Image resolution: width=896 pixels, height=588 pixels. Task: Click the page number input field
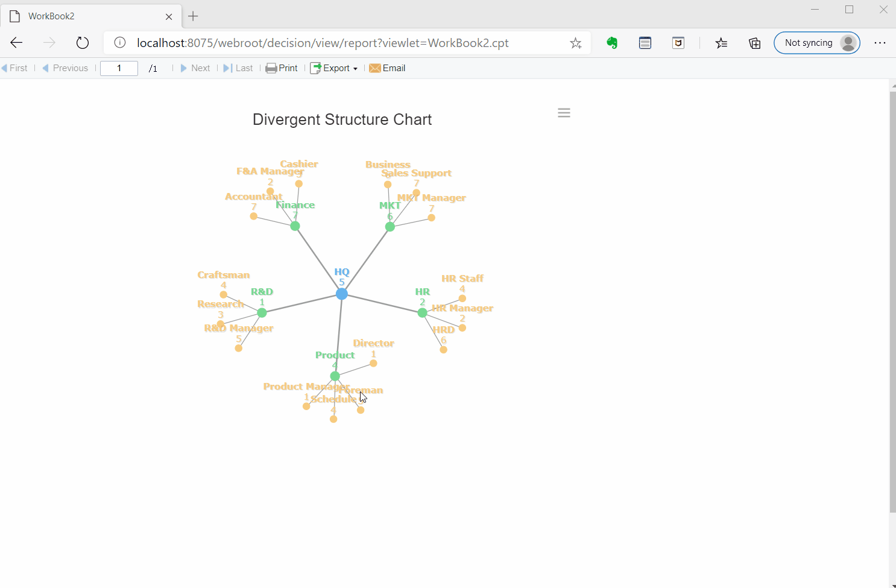tap(119, 68)
